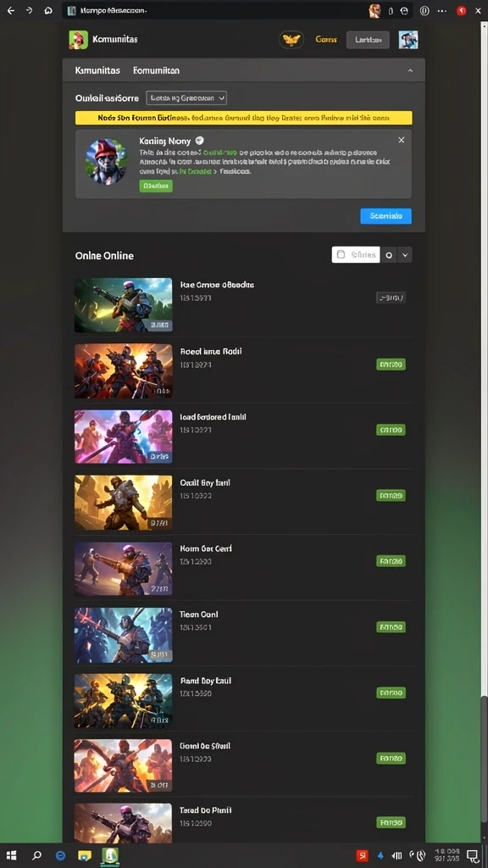Select the first Komunitas tab
The width and height of the screenshot is (488, 868).
coord(97,70)
